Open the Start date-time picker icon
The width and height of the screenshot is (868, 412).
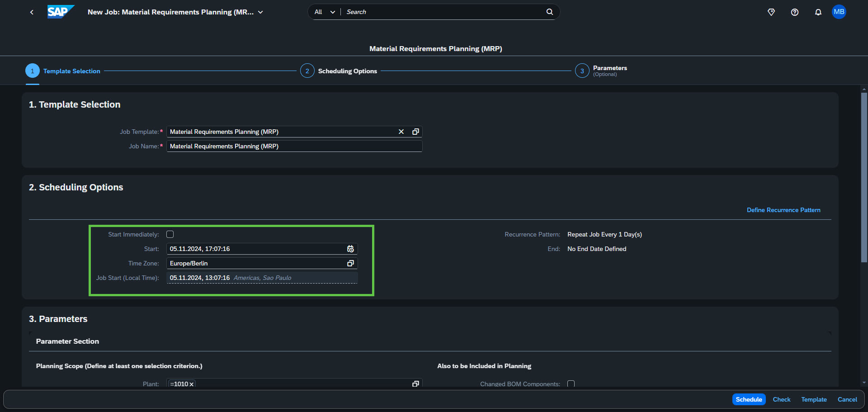pos(350,249)
